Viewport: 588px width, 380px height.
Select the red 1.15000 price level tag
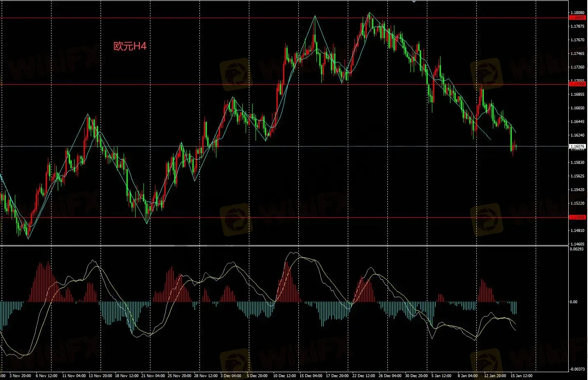pyautogui.click(x=576, y=217)
